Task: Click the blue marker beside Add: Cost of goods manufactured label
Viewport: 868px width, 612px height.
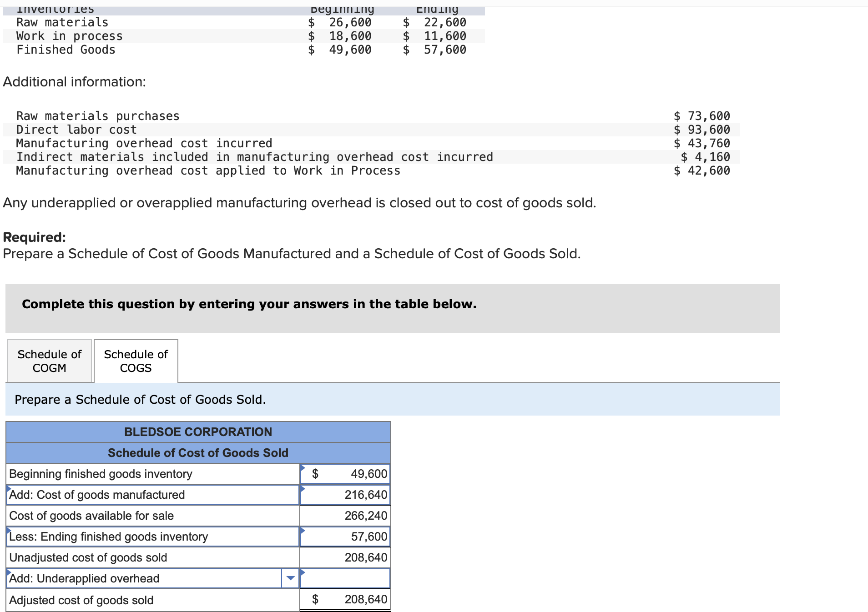Action: point(7,488)
